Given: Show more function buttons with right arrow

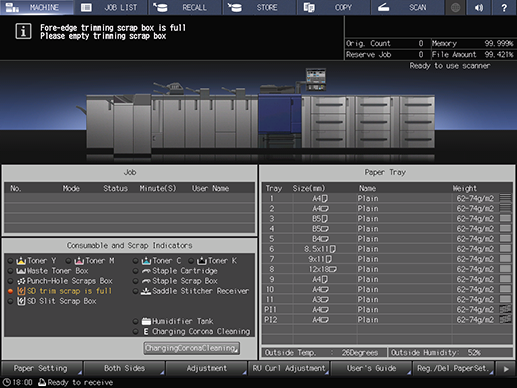Looking at the screenshot, I should point(506,369).
